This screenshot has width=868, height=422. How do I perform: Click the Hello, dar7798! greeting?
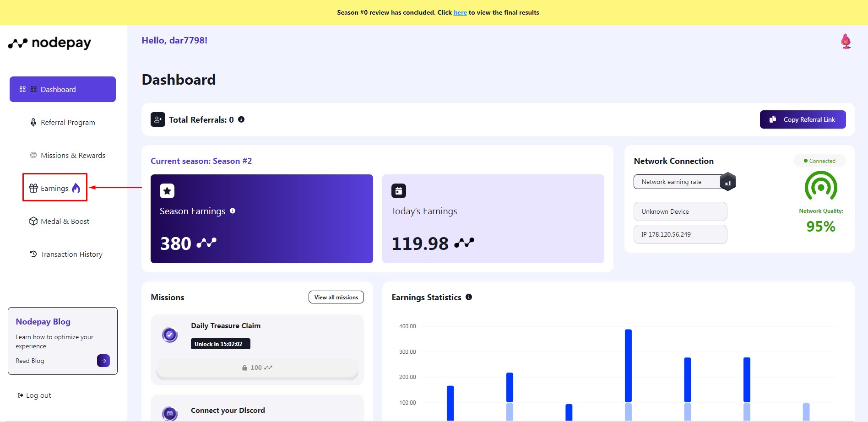tap(174, 40)
